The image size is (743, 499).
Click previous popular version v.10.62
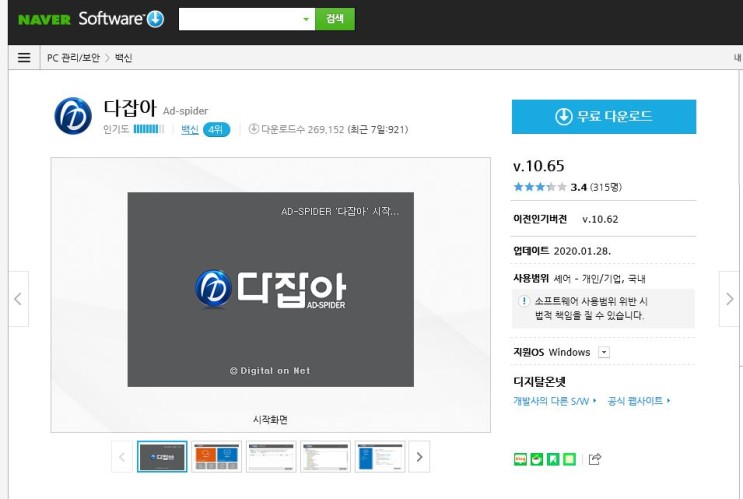click(x=600, y=219)
